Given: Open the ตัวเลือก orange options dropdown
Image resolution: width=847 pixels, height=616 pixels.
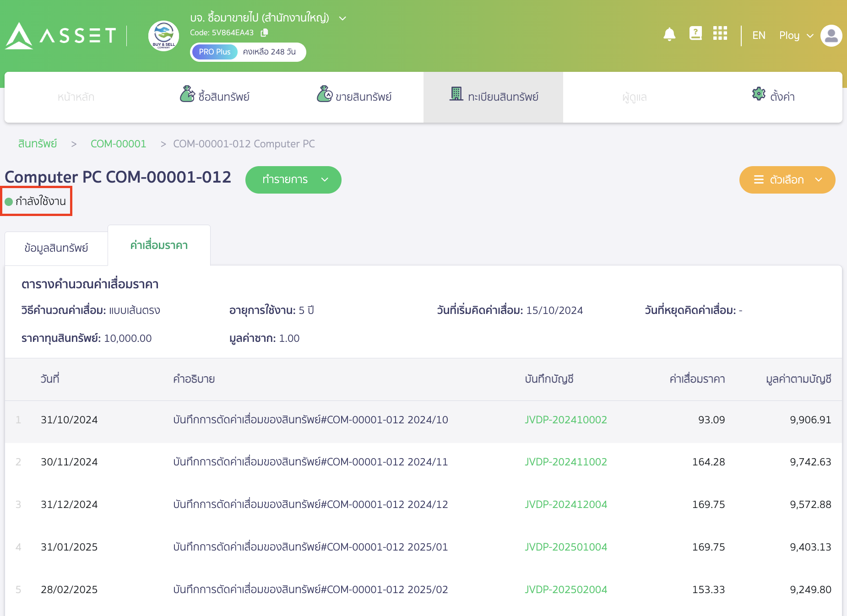Looking at the screenshot, I should [x=787, y=179].
